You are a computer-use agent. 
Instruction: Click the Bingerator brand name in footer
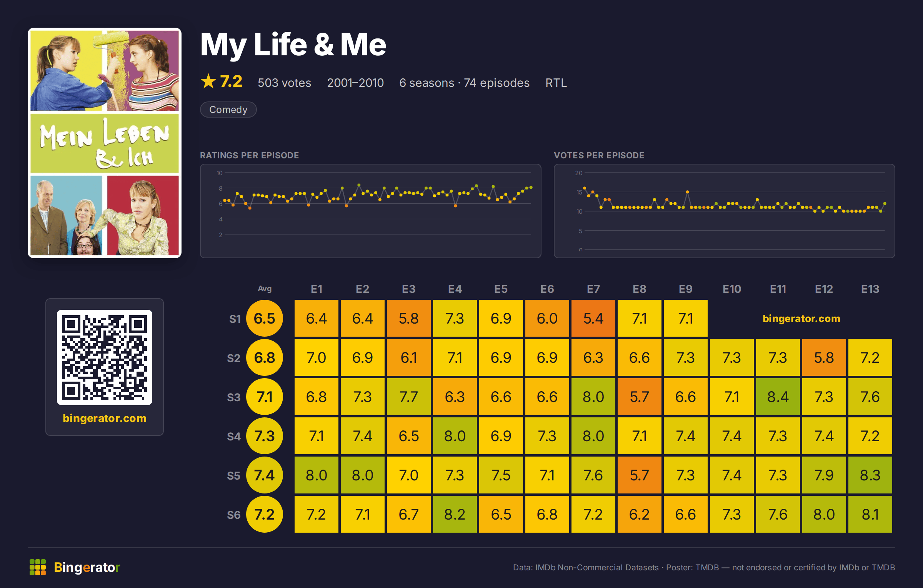pyautogui.click(x=87, y=567)
